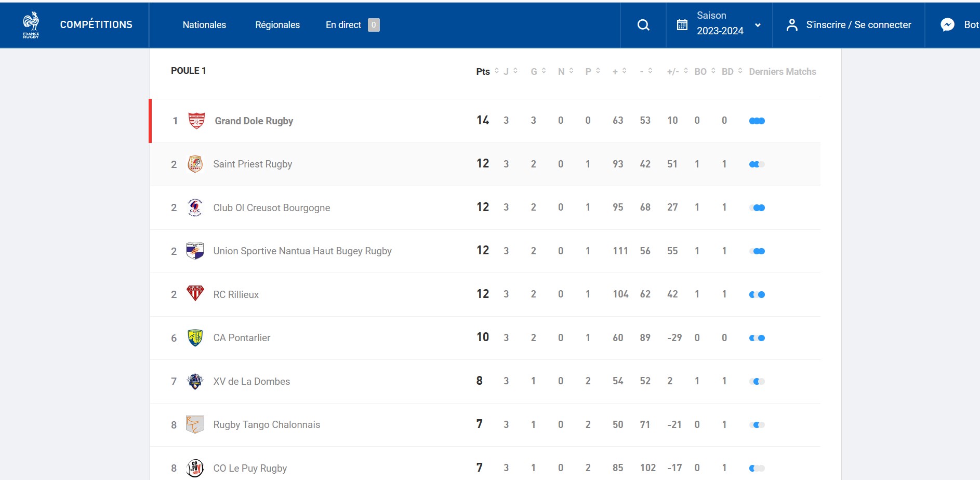
Task: Open the Nationales menu
Action: (x=204, y=24)
